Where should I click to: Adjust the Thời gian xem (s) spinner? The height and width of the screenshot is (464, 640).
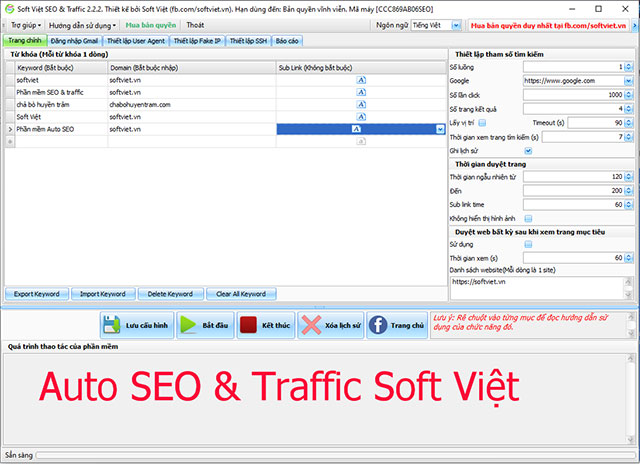[629, 258]
